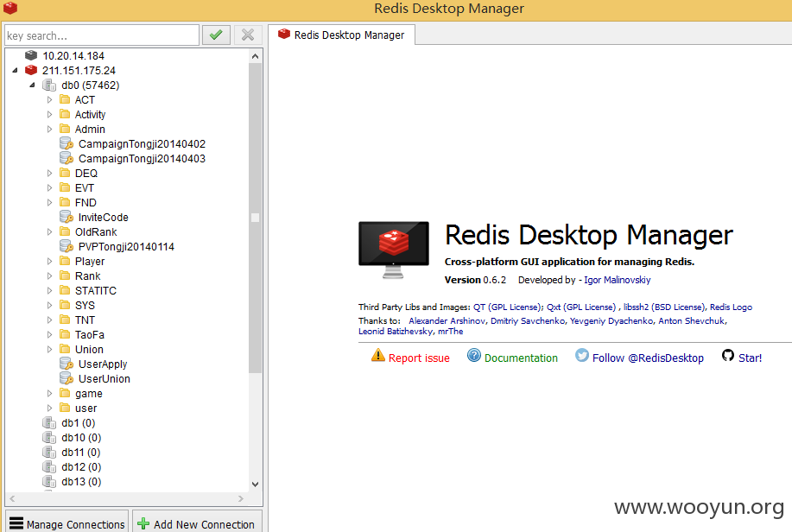
Task: Click the gray server icon for 10.20.14.184
Action: tap(31, 55)
